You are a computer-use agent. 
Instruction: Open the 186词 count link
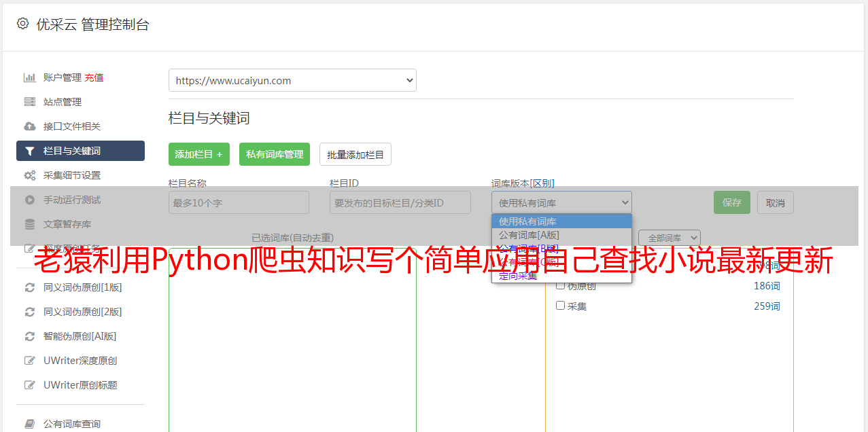click(x=767, y=286)
